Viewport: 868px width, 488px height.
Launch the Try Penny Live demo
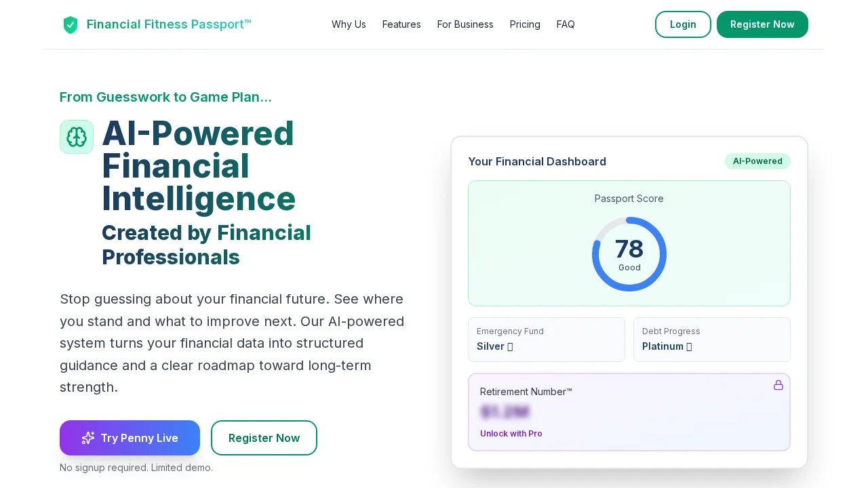click(130, 438)
